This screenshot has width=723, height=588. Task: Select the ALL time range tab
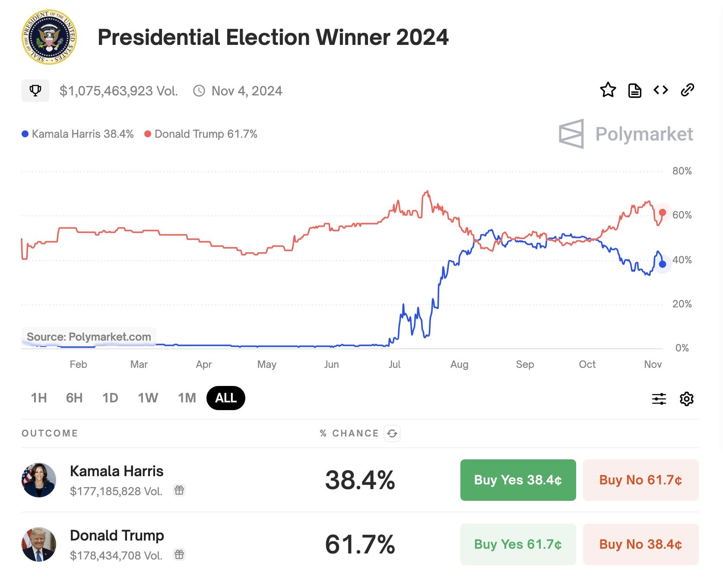[x=225, y=398]
